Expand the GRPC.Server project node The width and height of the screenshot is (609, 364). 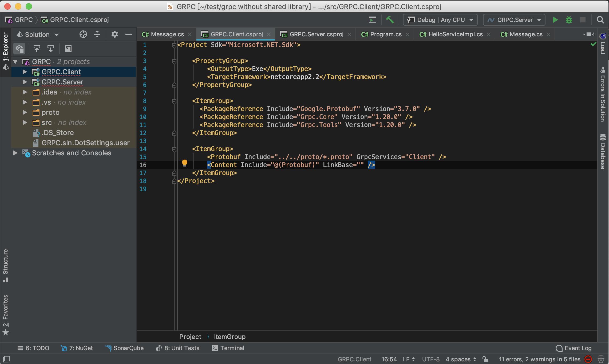click(x=25, y=82)
